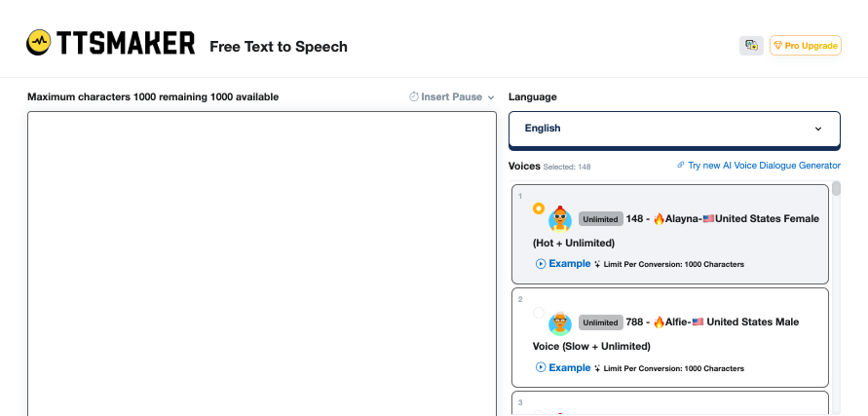Viewport: 868px width, 416px height.
Task: Select the Alayna voice radio button
Action: click(x=539, y=208)
